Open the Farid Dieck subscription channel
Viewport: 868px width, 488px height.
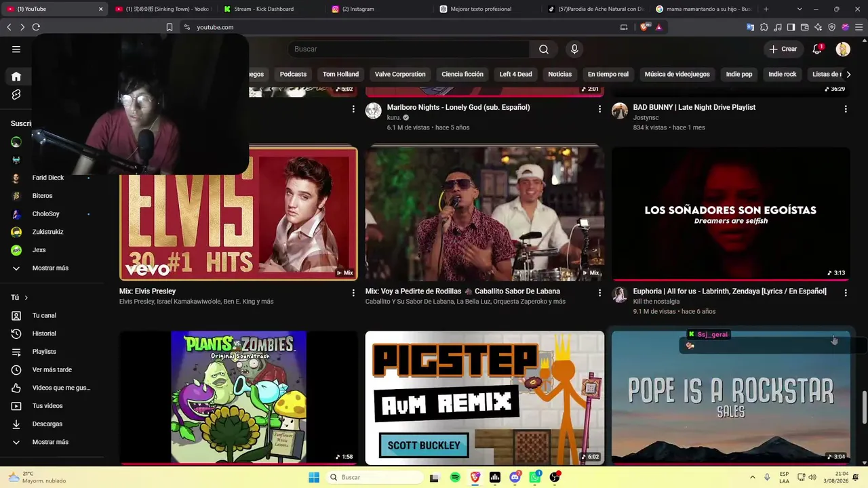48,178
